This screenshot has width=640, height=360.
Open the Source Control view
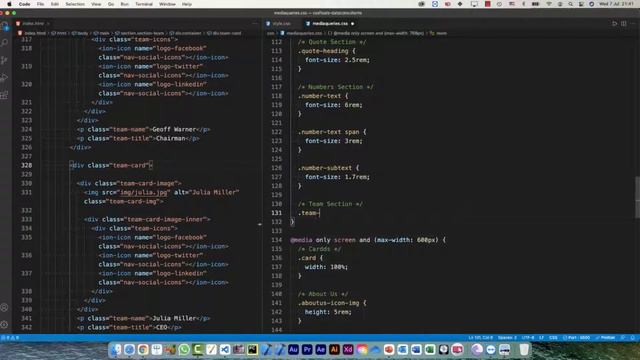coord(4,61)
